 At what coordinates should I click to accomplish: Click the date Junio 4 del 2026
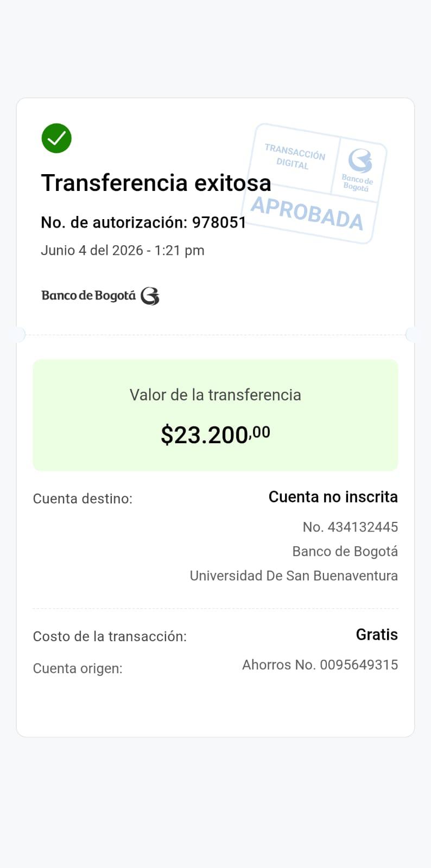[92, 251]
